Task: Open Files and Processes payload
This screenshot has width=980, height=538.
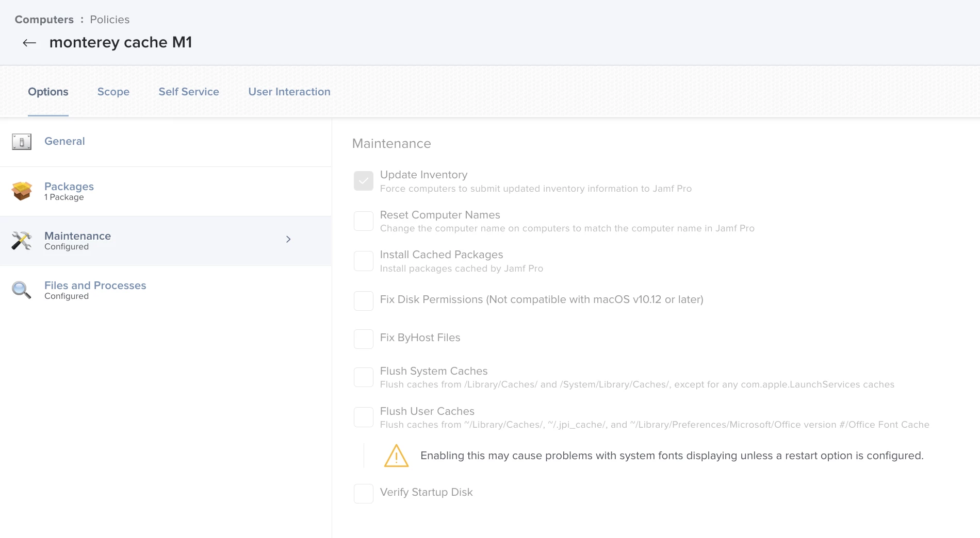Action: [95, 285]
